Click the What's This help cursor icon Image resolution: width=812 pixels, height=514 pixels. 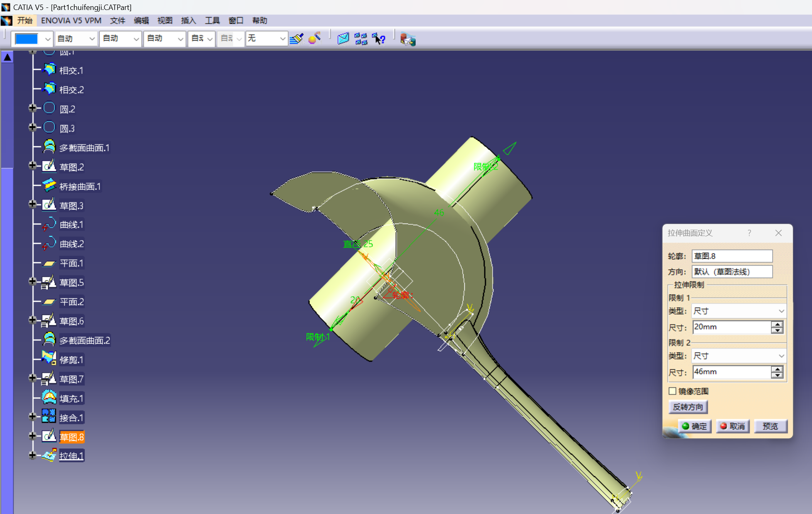(x=378, y=39)
